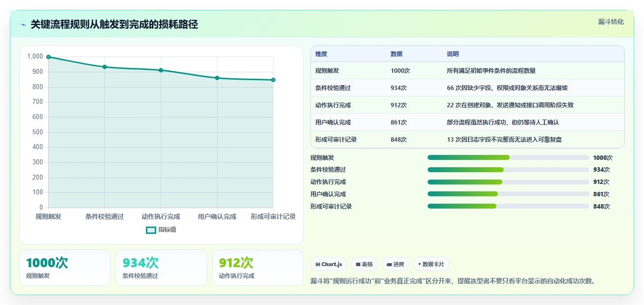Click the 漏斗转化 label at top right
Image resolution: width=644 pixels, height=305 pixels.
(611, 22)
